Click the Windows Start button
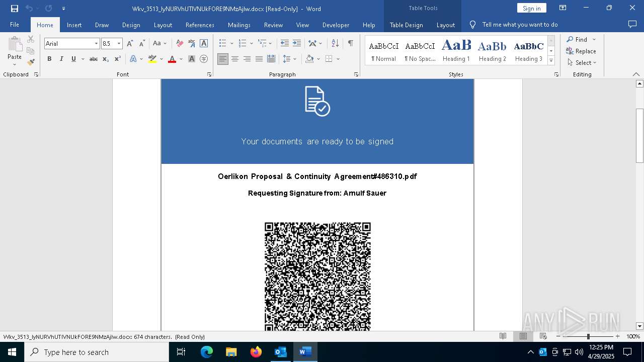This screenshot has width=644, height=362. (12, 352)
